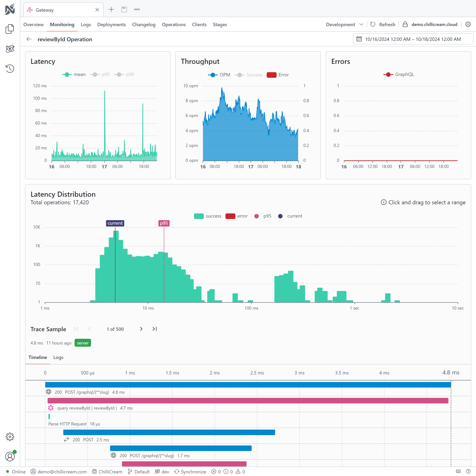Image resolution: width=476 pixels, height=476 pixels.
Task: Open the history clock sidebar icon
Action: (x=10, y=68)
